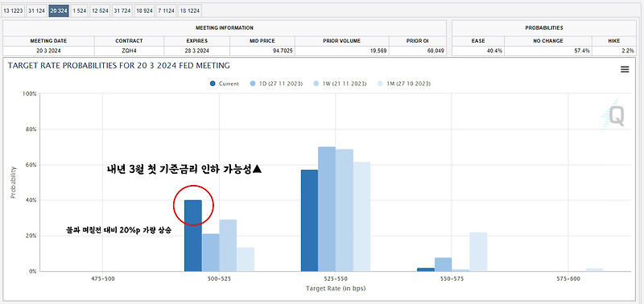Viewport: 644px width, 304px height.
Task: Click the 1M bar for 525-550
Action: (x=361, y=216)
